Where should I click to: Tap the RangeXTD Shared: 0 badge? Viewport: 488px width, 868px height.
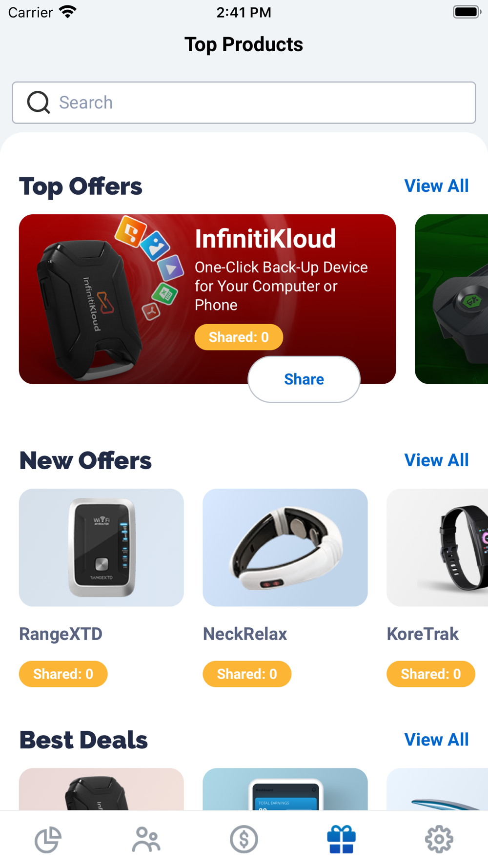[63, 674]
